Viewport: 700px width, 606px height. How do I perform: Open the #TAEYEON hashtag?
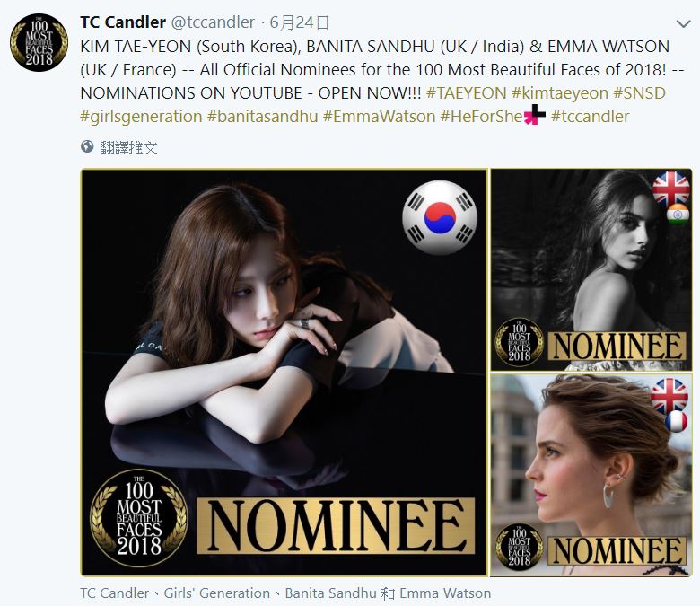(x=466, y=92)
